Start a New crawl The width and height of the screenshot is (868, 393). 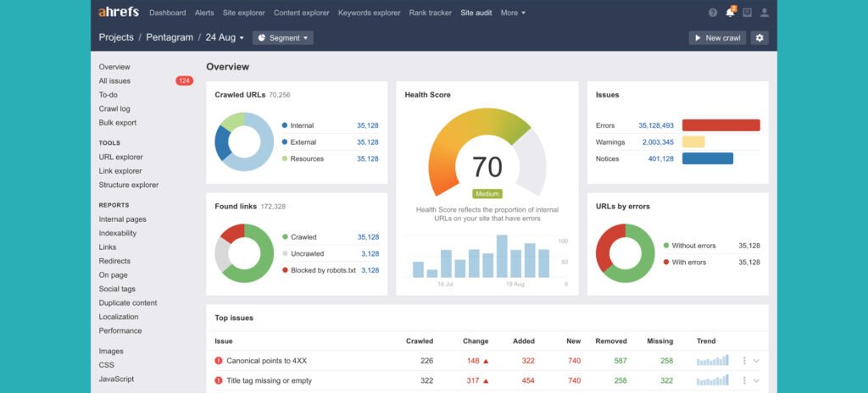[x=717, y=37]
